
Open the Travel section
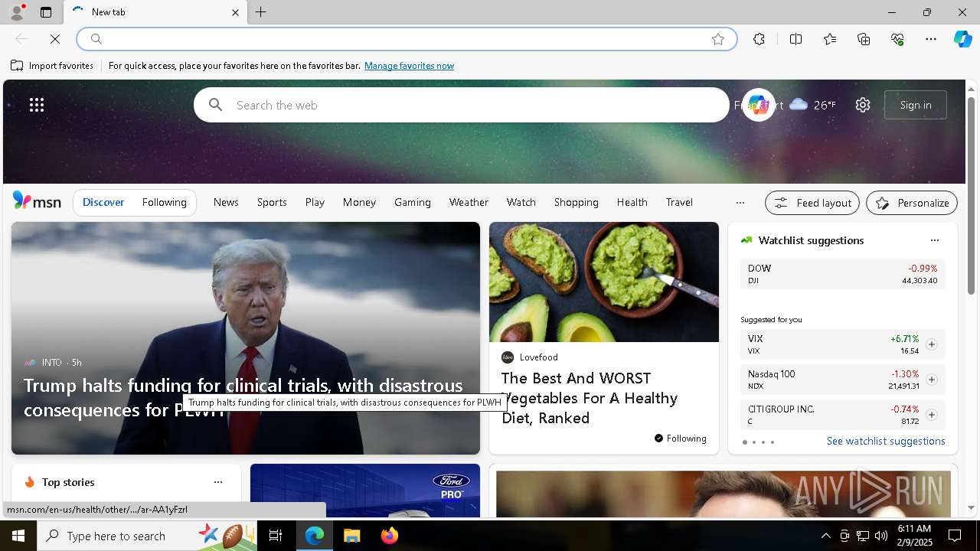(679, 202)
